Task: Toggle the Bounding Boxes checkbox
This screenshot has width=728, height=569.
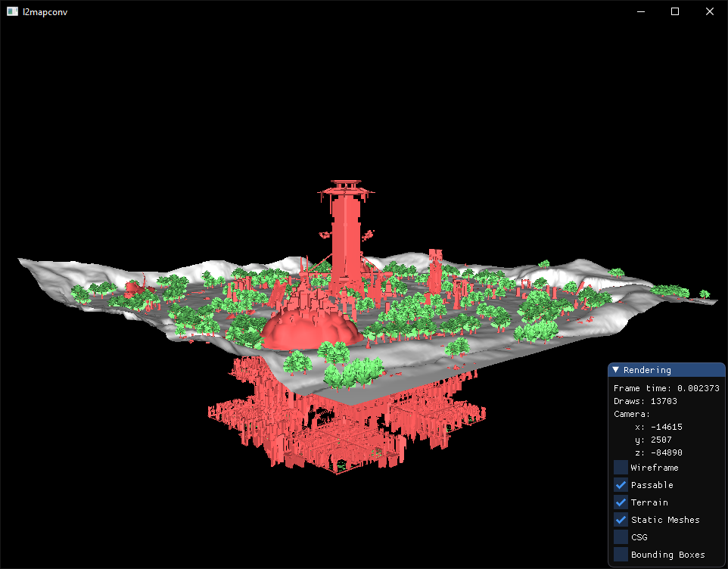Action: 621,555
